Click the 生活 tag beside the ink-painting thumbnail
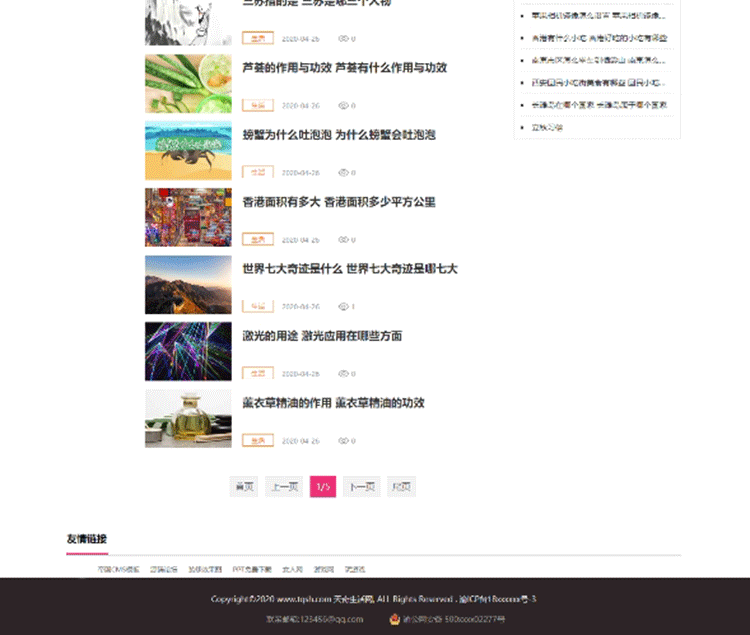The image size is (750, 635). (x=258, y=38)
